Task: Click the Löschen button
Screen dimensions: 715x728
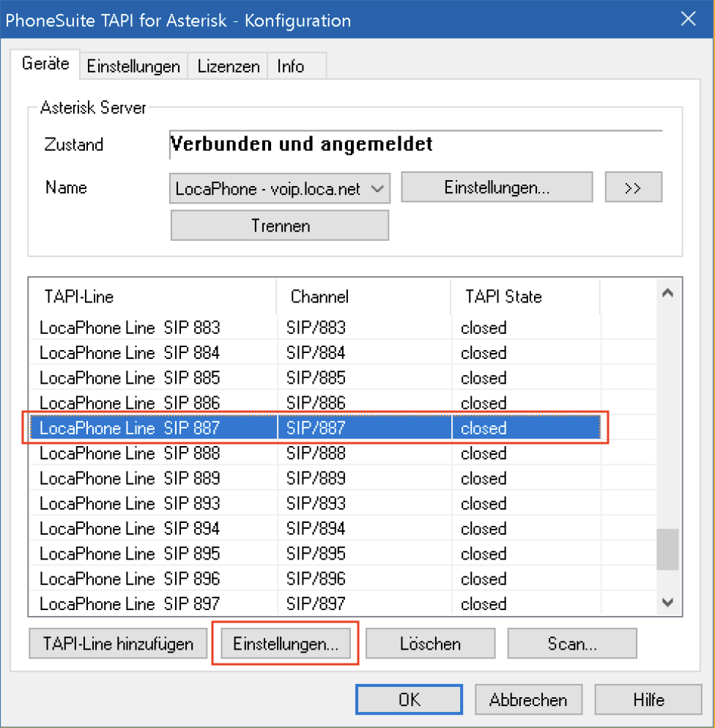Action: click(x=430, y=644)
